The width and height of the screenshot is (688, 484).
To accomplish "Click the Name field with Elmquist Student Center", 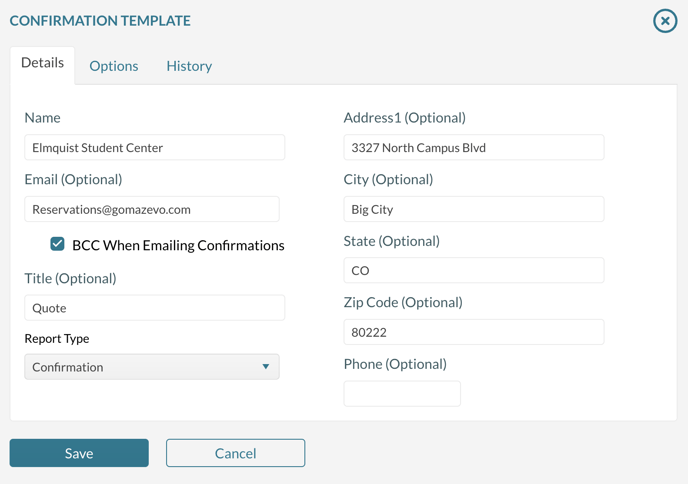I will pyautogui.click(x=154, y=147).
